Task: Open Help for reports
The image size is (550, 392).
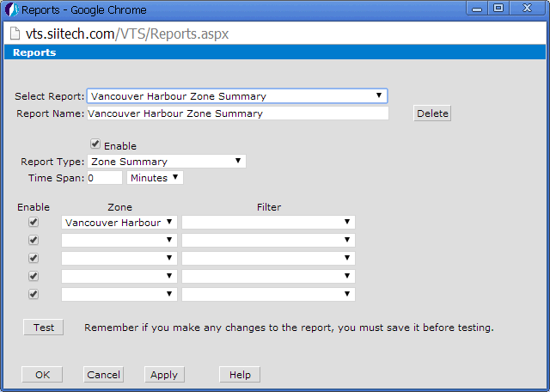Action: click(x=240, y=375)
